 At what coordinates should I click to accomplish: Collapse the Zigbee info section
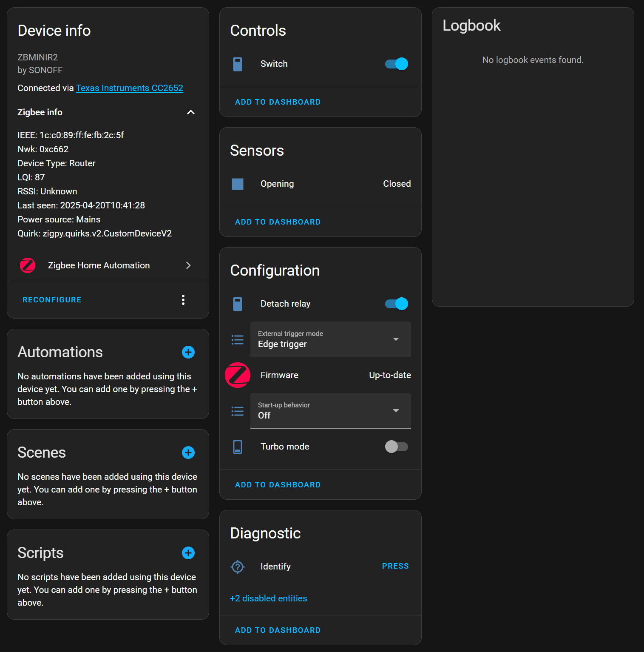coord(190,112)
